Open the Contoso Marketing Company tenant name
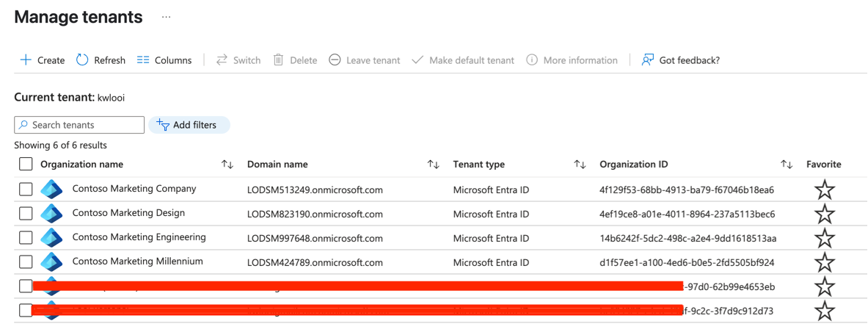The image size is (868, 332). [x=134, y=189]
